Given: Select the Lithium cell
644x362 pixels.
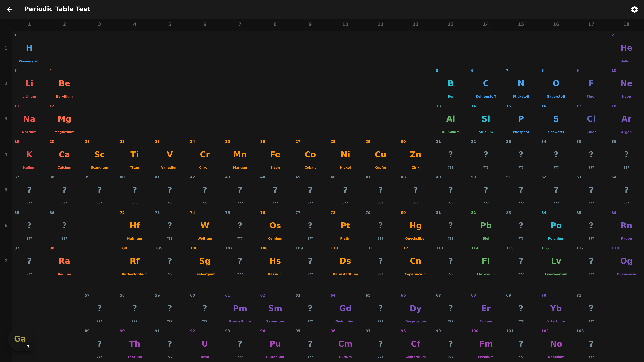Looking at the screenshot, I should (29, 84).
